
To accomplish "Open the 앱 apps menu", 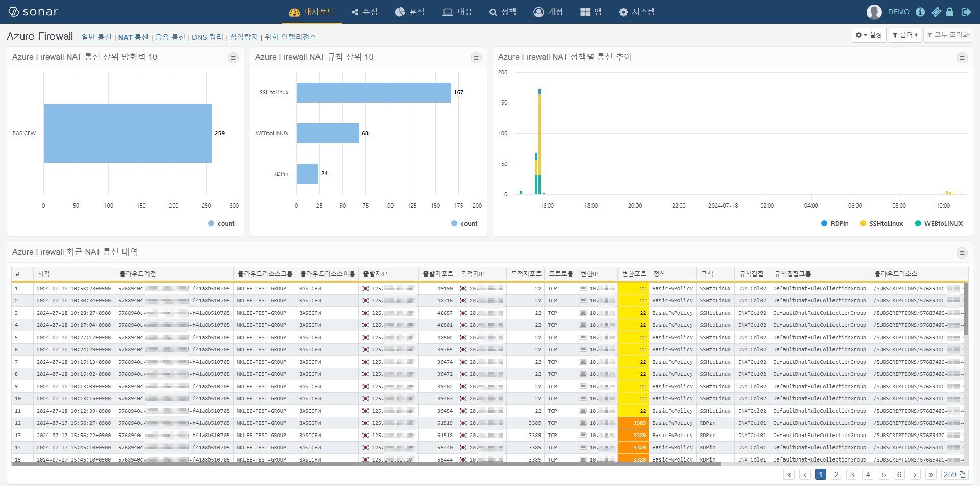I will click(x=591, y=12).
